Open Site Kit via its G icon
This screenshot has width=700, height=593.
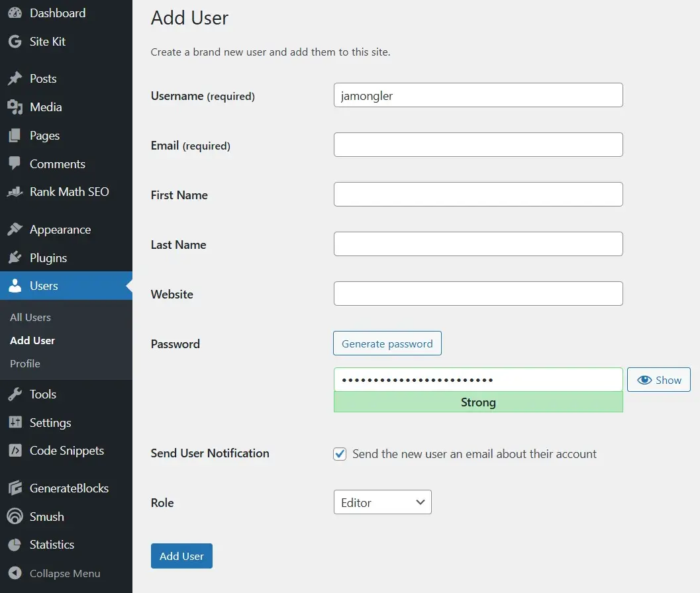tap(15, 42)
